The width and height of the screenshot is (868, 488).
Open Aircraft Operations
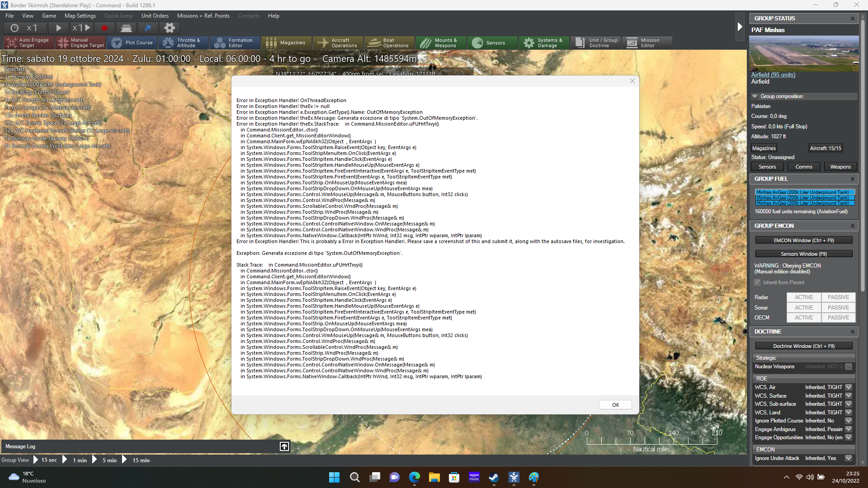pyautogui.click(x=338, y=43)
